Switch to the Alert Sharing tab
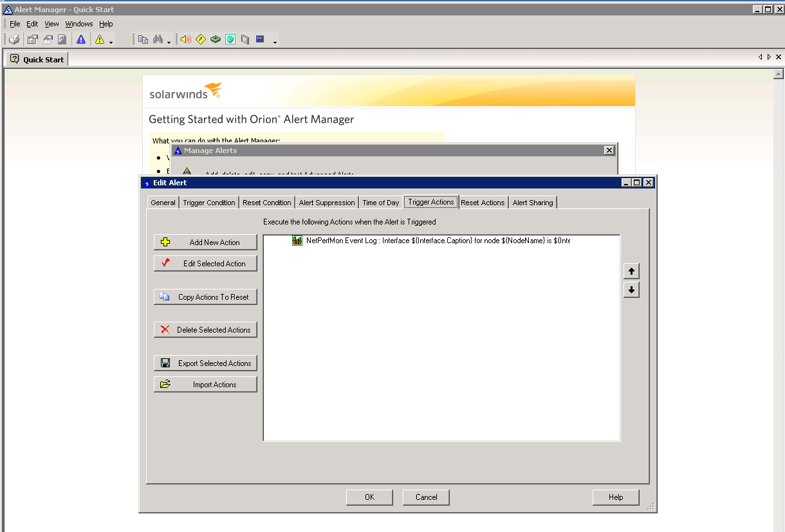Viewport: 785px width, 532px height. click(533, 203)
